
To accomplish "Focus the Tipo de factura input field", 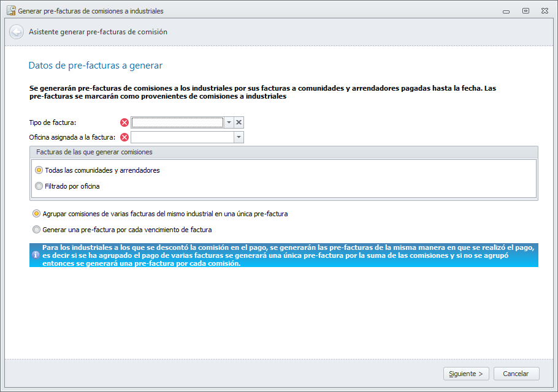I will (x=177, y=123).
